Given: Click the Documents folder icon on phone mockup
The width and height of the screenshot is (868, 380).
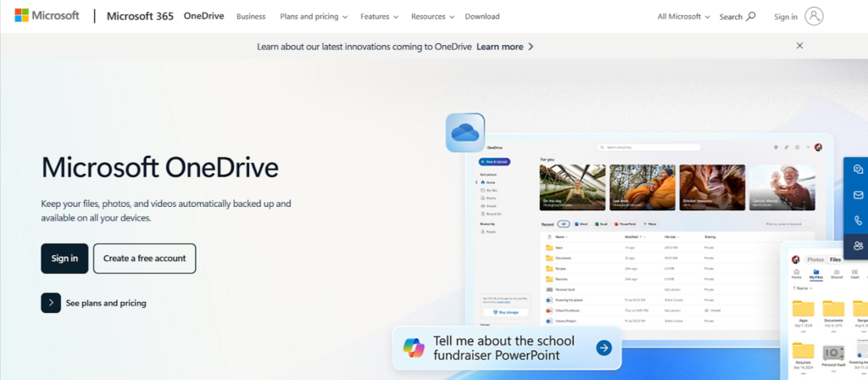Looking at the screenshot, I should point(833,308).
